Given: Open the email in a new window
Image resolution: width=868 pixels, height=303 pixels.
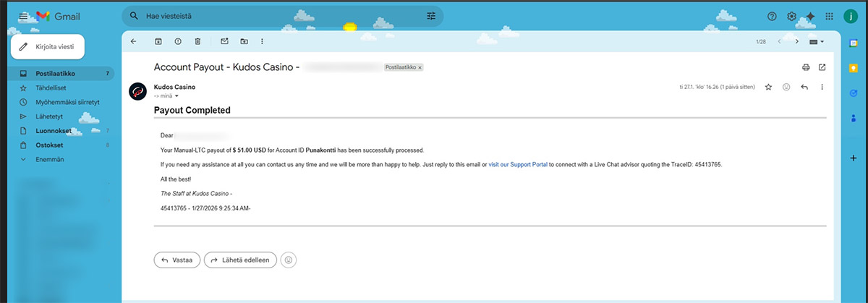Looking at the screenshot, I should click(822, 67).
